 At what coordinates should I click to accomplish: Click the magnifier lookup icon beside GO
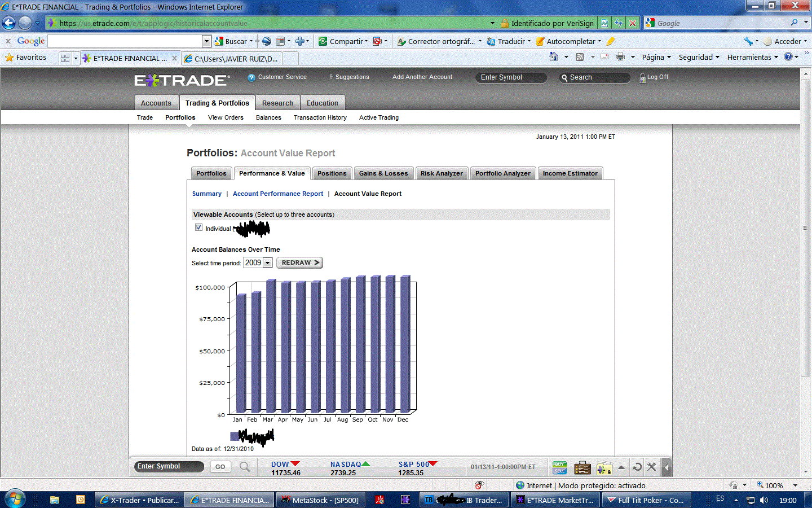coord(244,467)
